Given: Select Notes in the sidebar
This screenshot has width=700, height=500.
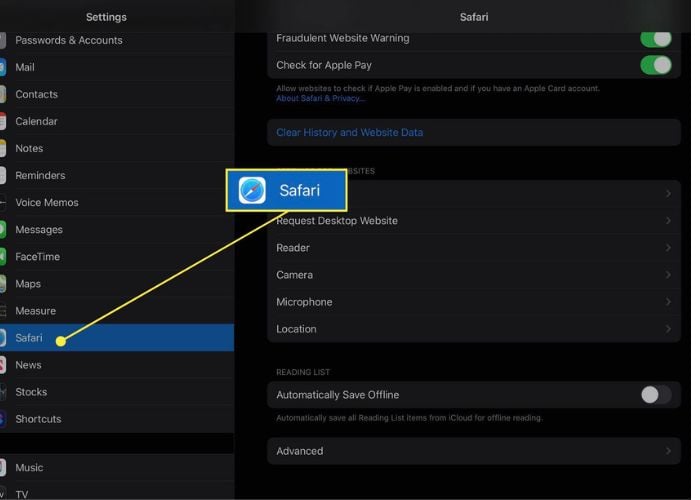Looking at the screenshot, I should pyautogui.click(x=117, y=148).
